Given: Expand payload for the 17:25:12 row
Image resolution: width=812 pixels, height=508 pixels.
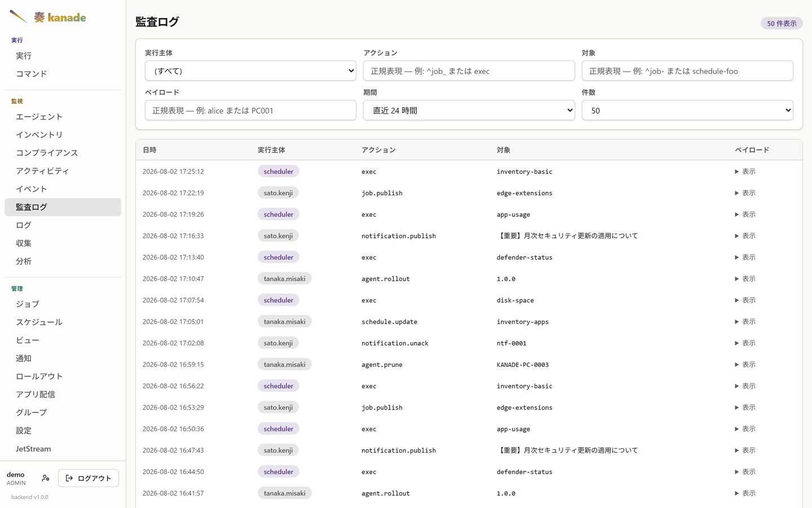Looking at the screenshot, I should [745, 172].
